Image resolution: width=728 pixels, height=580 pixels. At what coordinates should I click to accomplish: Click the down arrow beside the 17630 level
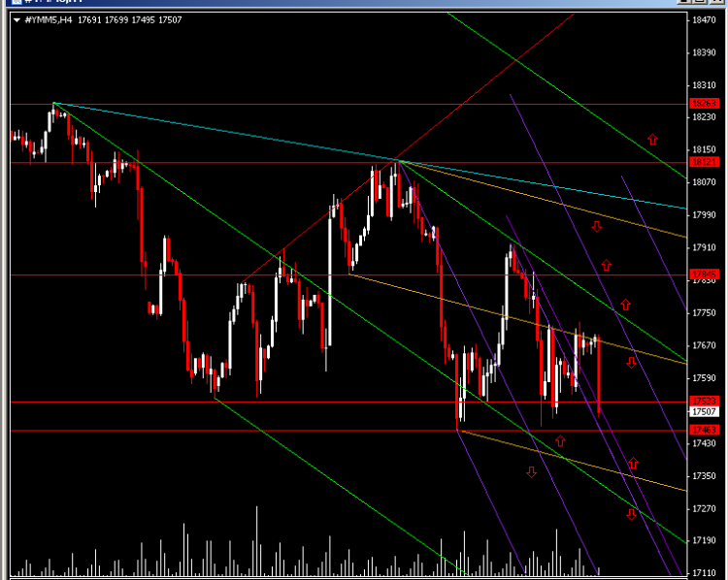(631, 363)
